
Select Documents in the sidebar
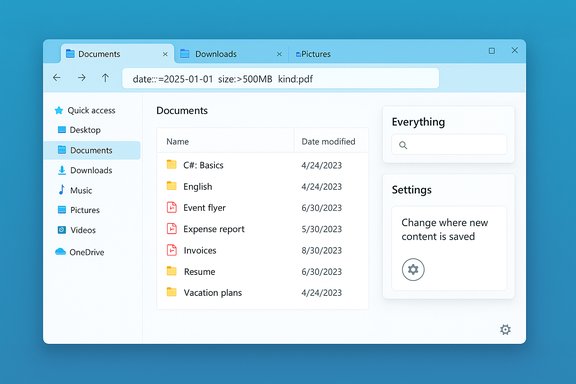point(92,150)
